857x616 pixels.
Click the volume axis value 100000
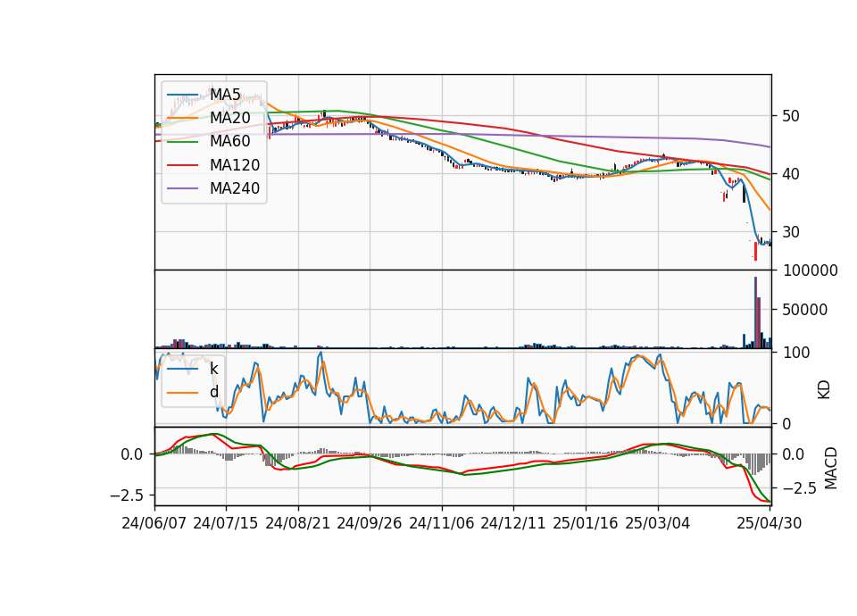coord(810,271)
